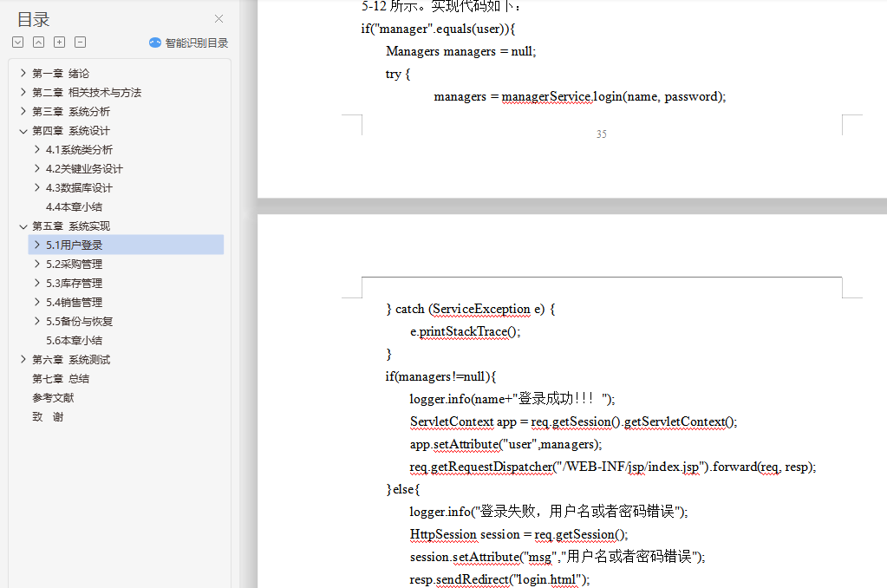Jump to 第七章 总结 heading
Image resolution: width=887 pixels, height=588 pixels.
[x=61, y=379]
